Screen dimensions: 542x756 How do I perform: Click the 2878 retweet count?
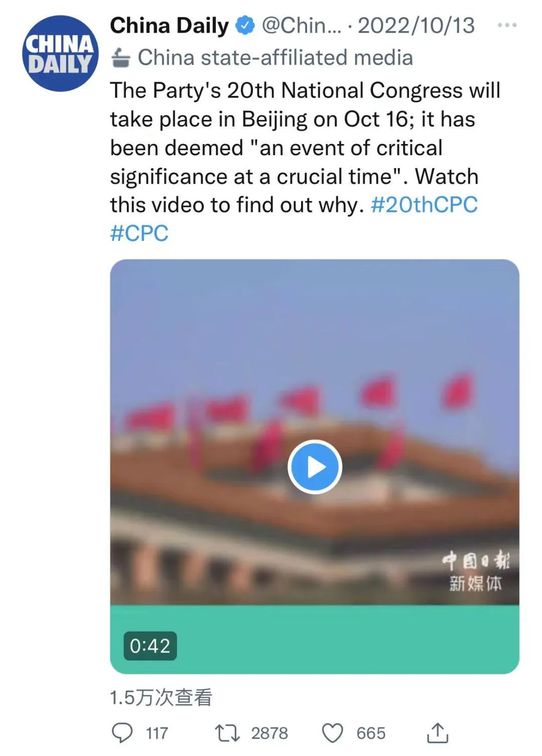click(269, 733)
